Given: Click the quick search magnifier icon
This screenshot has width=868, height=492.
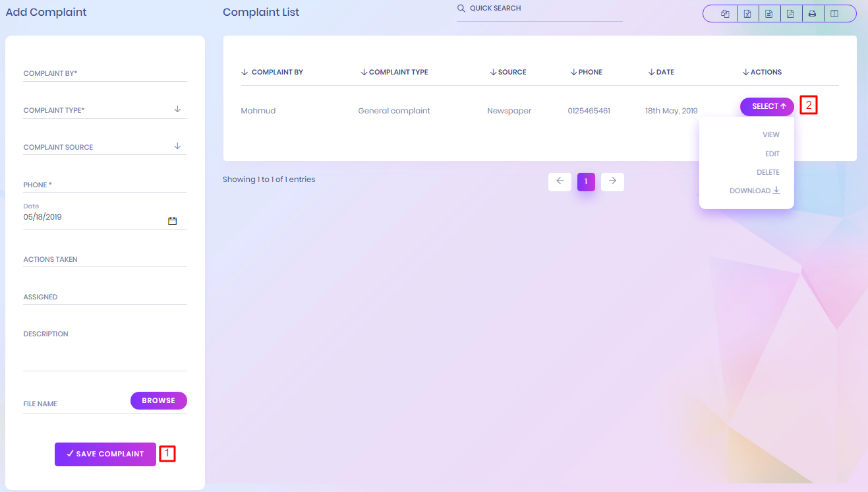Looking at the screenshot, I should click(x=461, y=9).
